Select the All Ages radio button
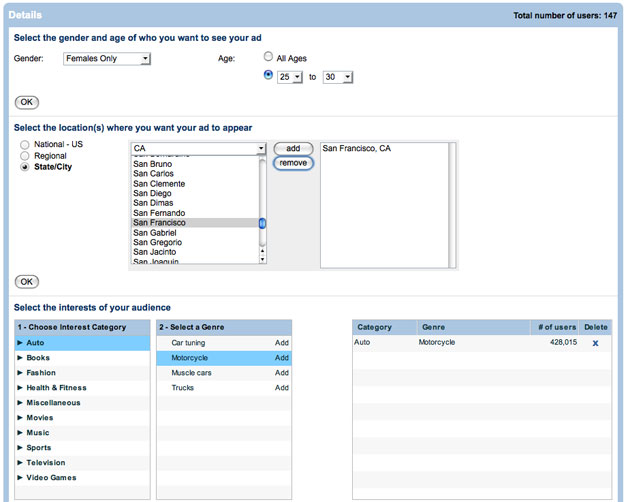The image size is (630, 502). 268,58
